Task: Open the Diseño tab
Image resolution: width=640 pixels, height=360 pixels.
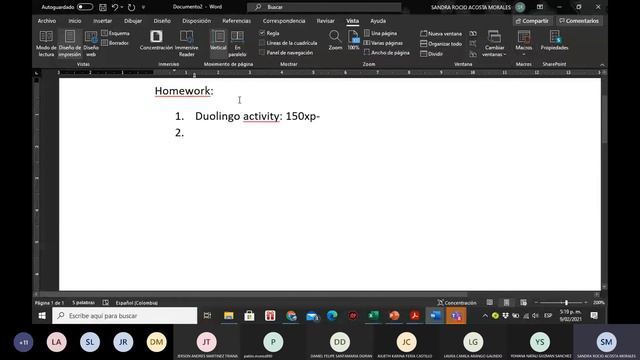Action: tap(162, 21)
